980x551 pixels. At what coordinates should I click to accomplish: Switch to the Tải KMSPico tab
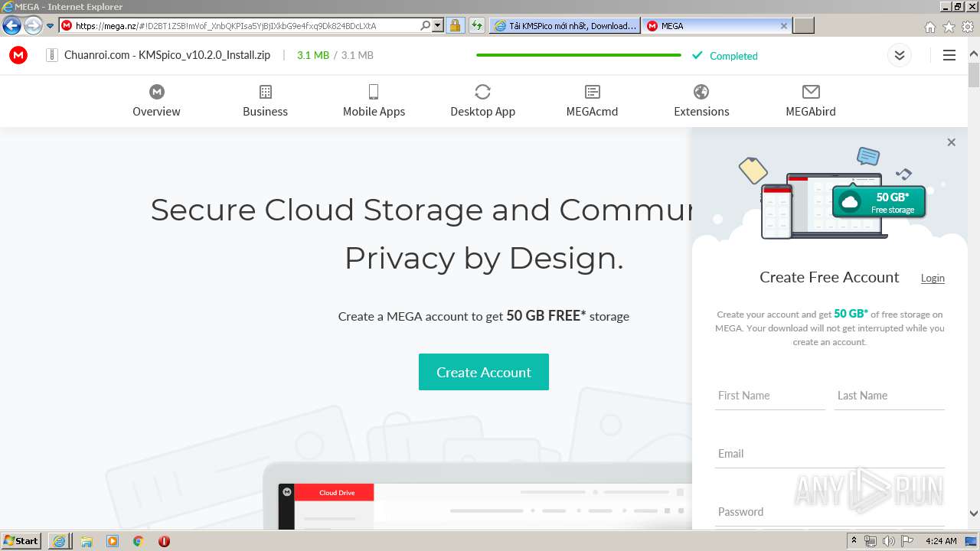tap(565, 25)
